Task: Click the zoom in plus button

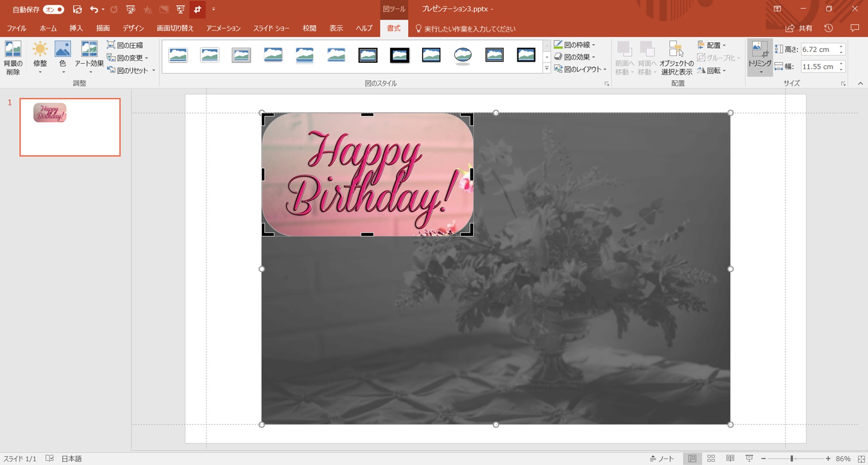Action: (x=828, y=458)
